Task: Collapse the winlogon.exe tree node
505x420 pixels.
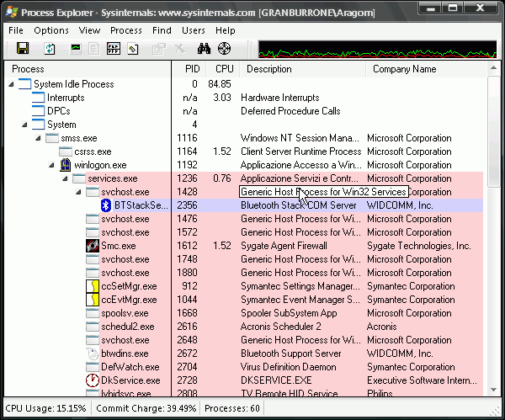Action: 52,165
